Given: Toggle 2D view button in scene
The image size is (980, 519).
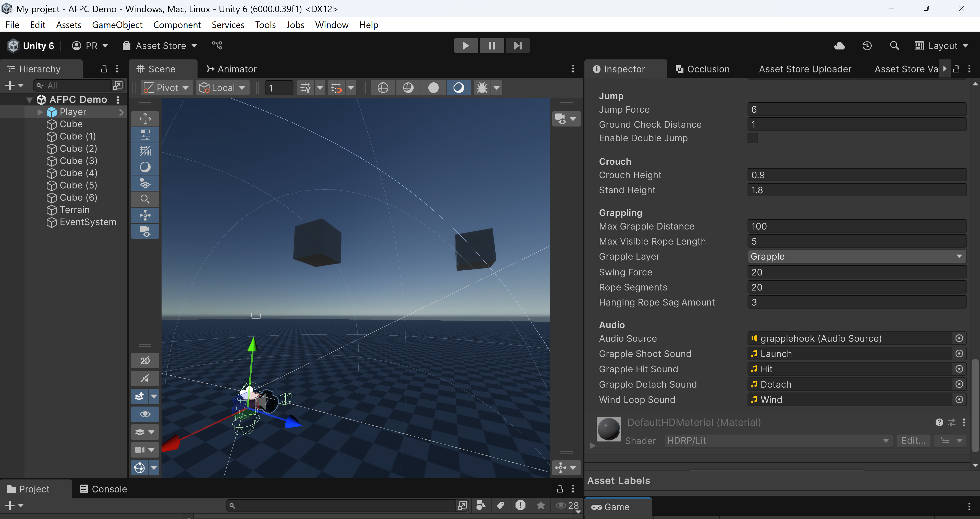Looking at the screenshot, I should pyautogui.click(x=145, y=360).
